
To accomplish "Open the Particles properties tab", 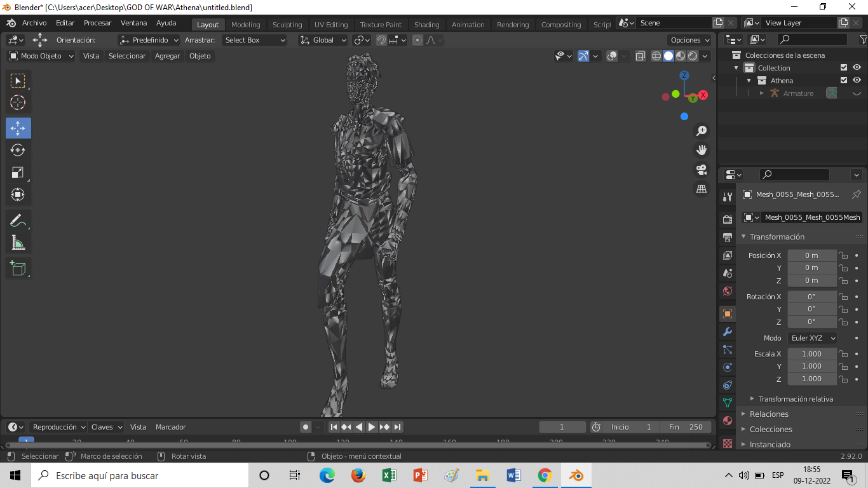I will 728,349.
